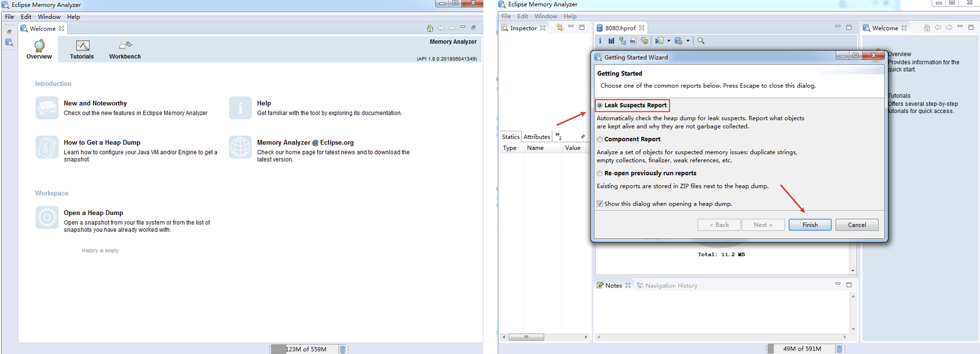Close the Welcome tab in left window
This screenshot has height=354, width=980.
(x=62, y=29)
